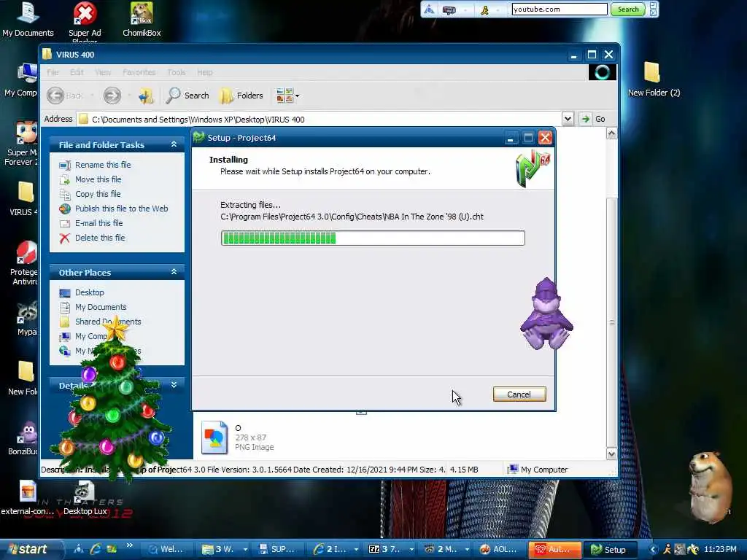Click the E-mail this file link
This screenshot has width=747, height=560.
coord(98,223)
